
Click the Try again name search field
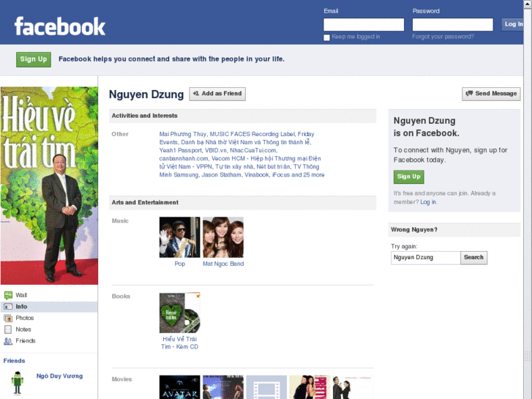click(425, 258)
